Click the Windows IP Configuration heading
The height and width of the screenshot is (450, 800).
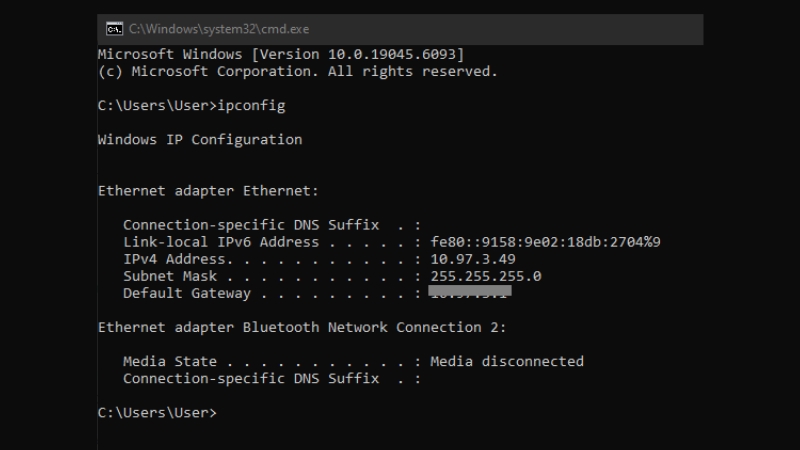tap(200, 139)
